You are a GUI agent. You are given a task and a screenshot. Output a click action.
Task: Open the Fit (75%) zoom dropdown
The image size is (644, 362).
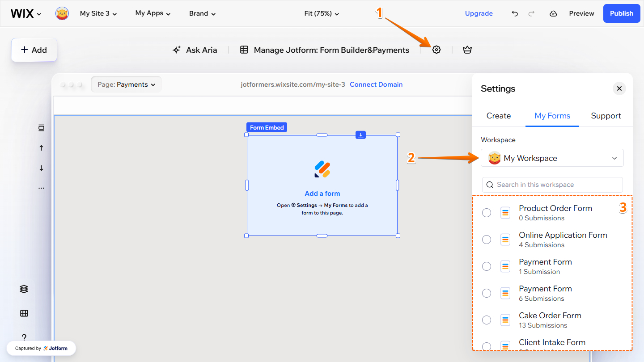click(x=322, y=13)
